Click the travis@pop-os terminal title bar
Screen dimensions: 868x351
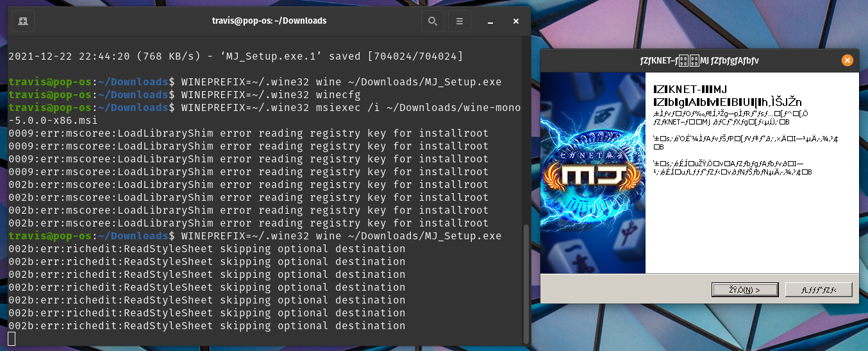tap(269, 21)
